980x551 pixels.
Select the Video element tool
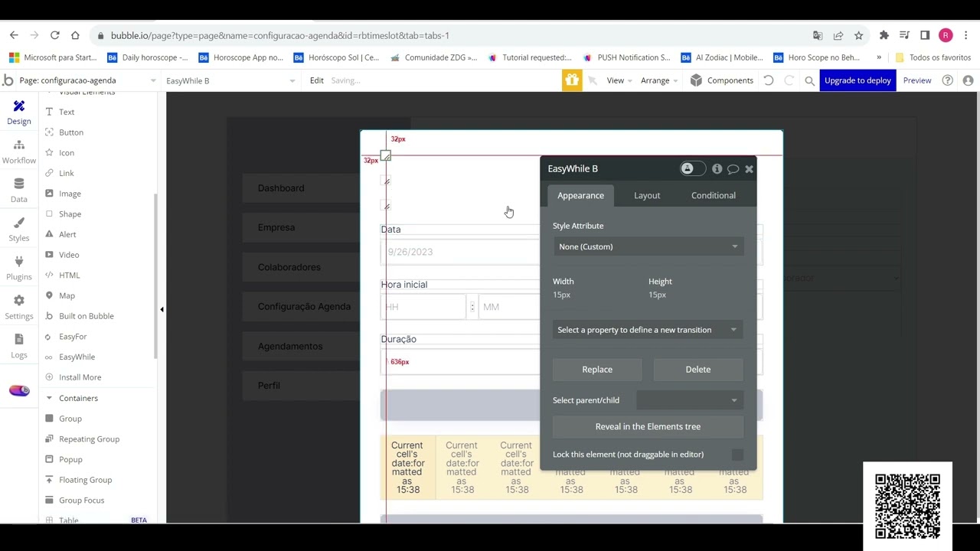69,255
